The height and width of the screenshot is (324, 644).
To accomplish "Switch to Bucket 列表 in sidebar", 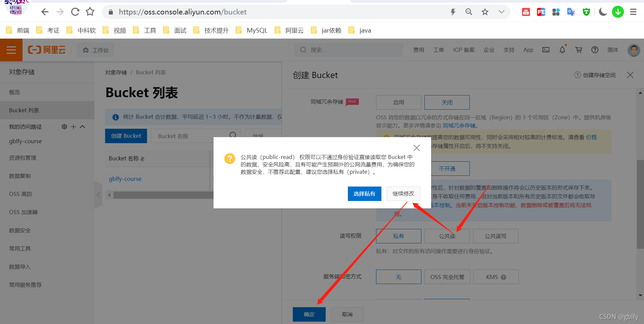I will tap(24, 110).
